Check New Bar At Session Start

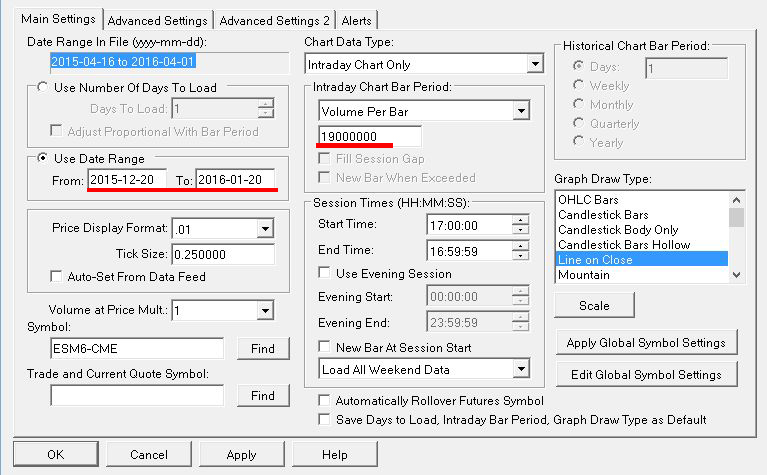click(x=324, y=347)
